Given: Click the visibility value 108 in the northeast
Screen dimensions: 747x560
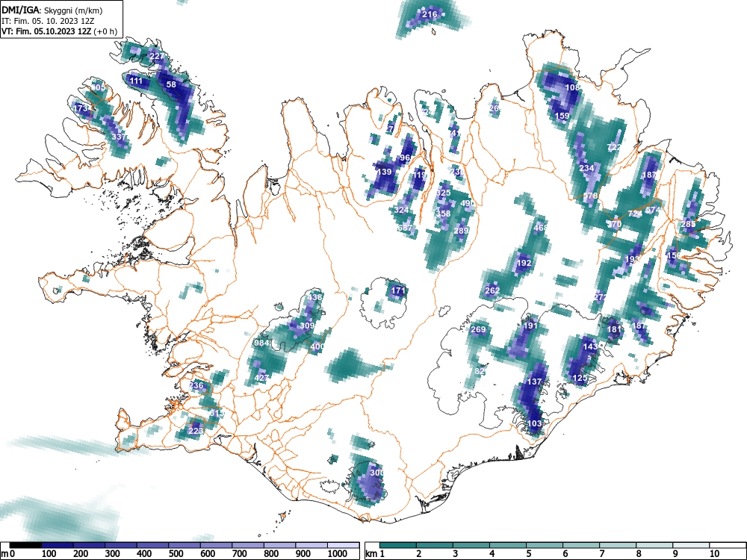Looking at the screenshot, I should tap(573, 87).
